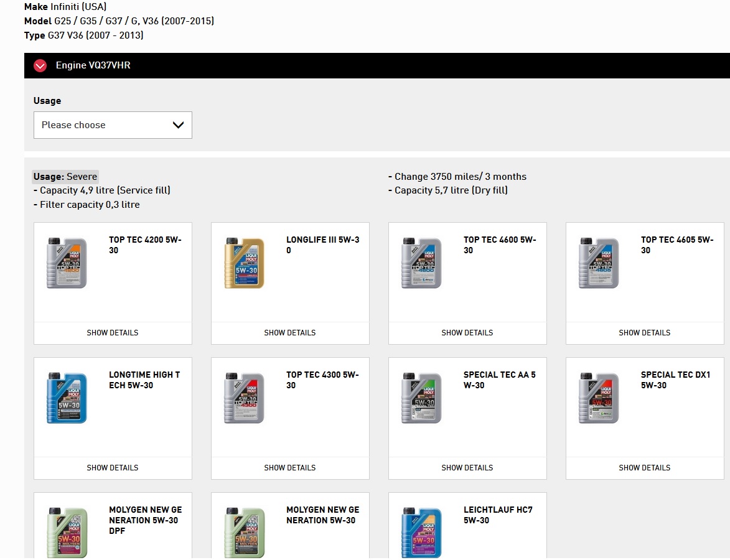Open the Top Tec 4600 5W-30 title
Image resolution: width=730 pixels, height=560 pixels.
click(500, 245)
